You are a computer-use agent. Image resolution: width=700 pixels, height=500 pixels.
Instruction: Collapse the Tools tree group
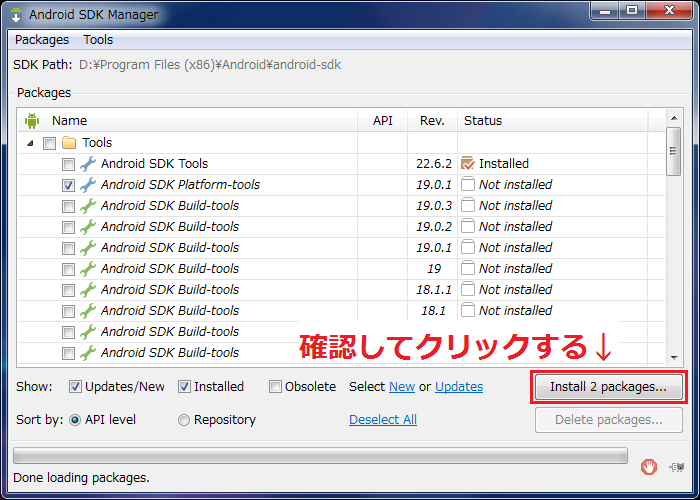tap(30, 143)
